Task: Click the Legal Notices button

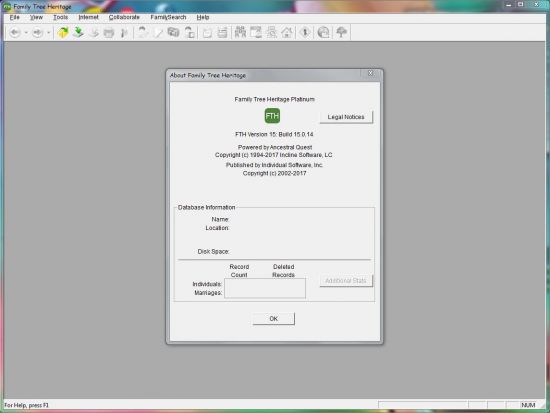Action: (x=346, y=117)
